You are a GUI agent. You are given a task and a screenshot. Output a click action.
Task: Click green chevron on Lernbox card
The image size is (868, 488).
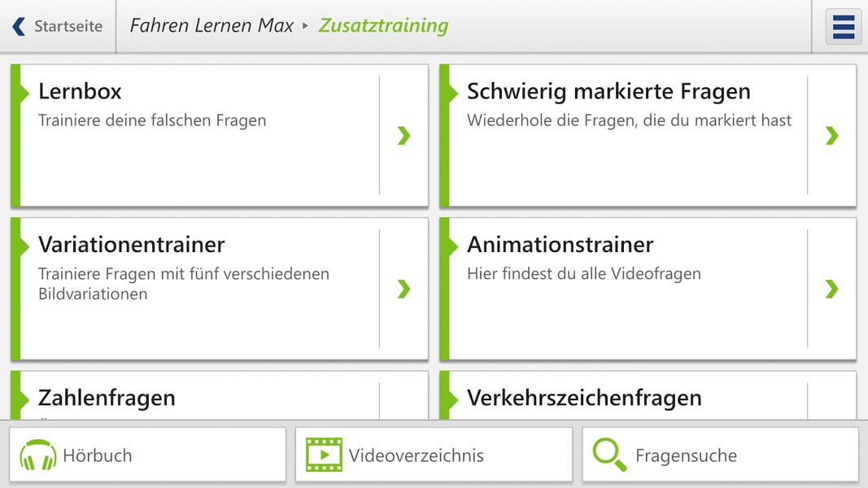(403, 136)
